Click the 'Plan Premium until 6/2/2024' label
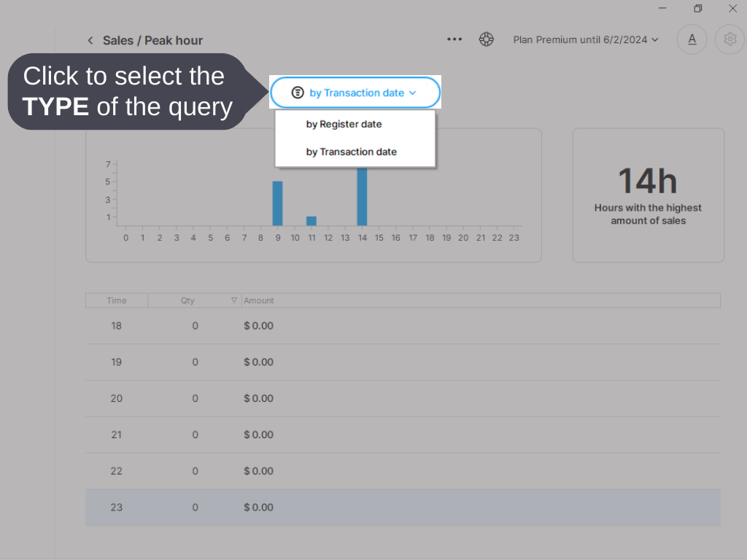747x560 pixels. (x=580, y=39)
